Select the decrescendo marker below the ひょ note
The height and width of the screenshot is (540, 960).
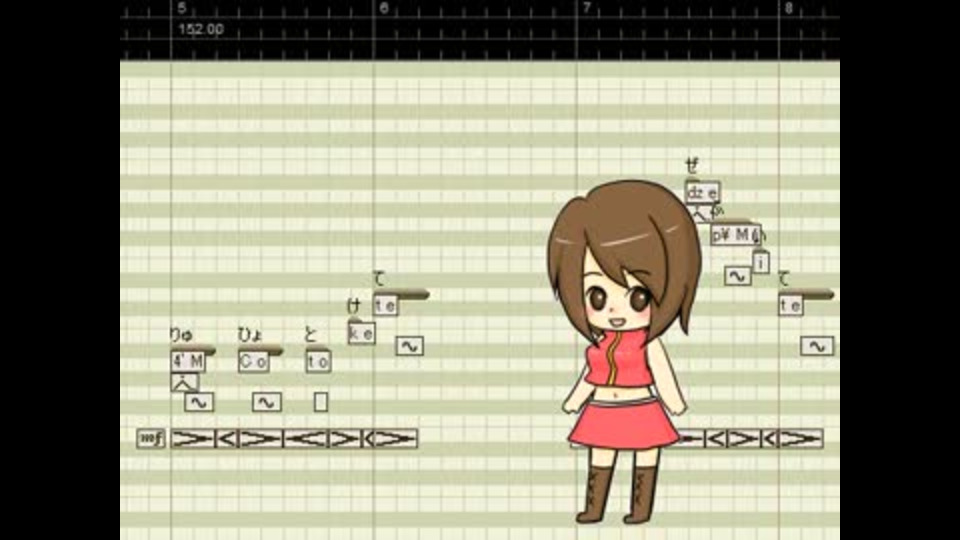pos(261,438)
